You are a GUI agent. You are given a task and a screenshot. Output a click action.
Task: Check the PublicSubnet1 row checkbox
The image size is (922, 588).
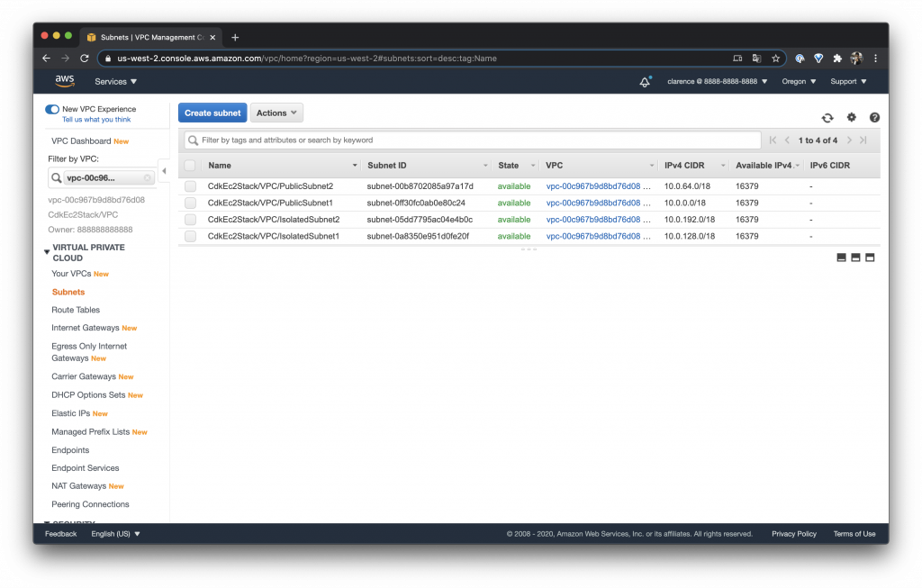[x=190, y=203]
